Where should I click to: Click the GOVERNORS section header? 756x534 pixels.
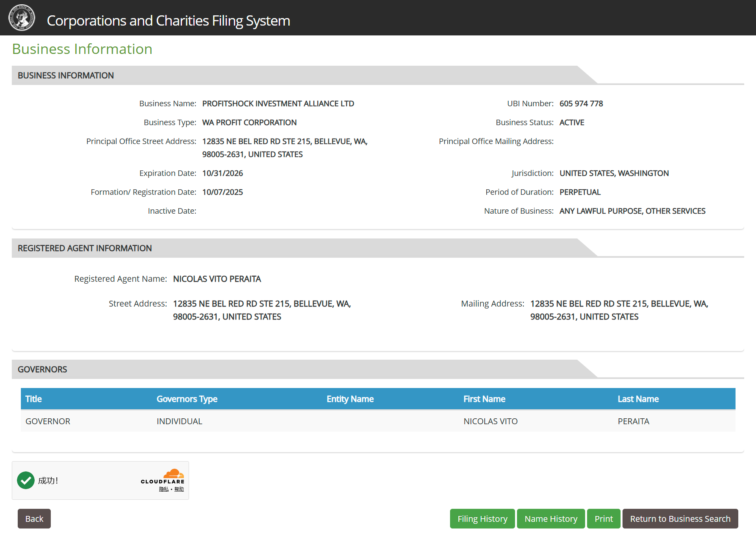click(x=42, y=369)
